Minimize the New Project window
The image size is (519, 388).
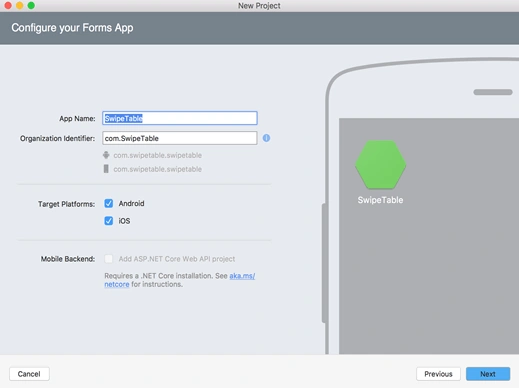[x=20, y=5]
